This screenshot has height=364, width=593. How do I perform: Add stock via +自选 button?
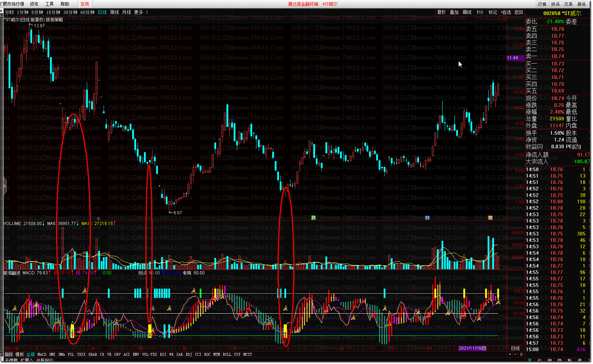pos(506,12)
